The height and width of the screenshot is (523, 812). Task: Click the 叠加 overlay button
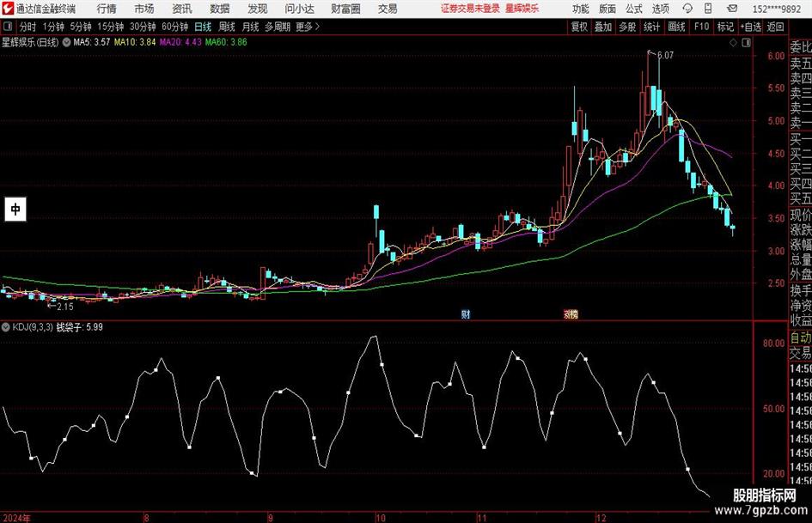click(x=603, y=27)
